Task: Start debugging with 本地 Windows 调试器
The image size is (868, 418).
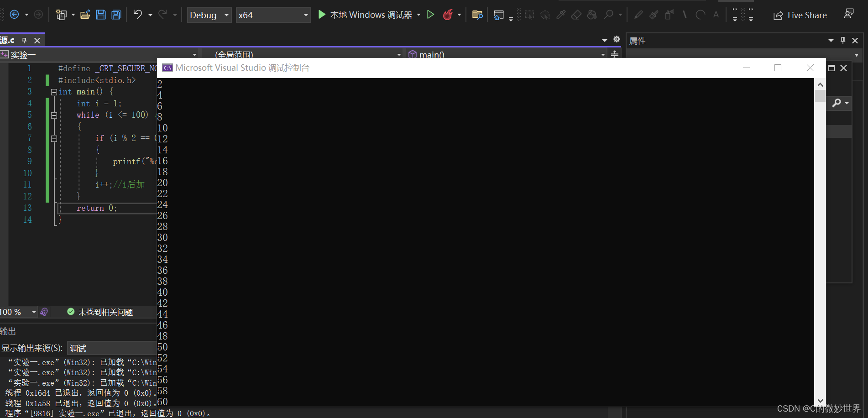Action: (365, 15)
